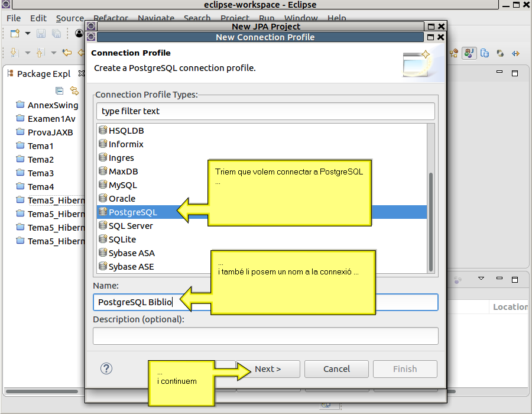Open the Source menu
The height and width of the screenshot is (414, 532).
coord(70,18)
